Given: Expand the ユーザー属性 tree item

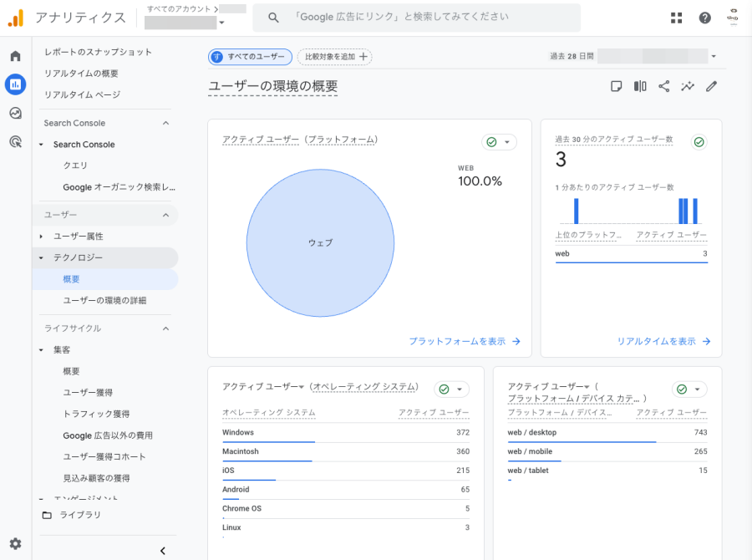Looking at the screenshot, I should pos(41,237).
